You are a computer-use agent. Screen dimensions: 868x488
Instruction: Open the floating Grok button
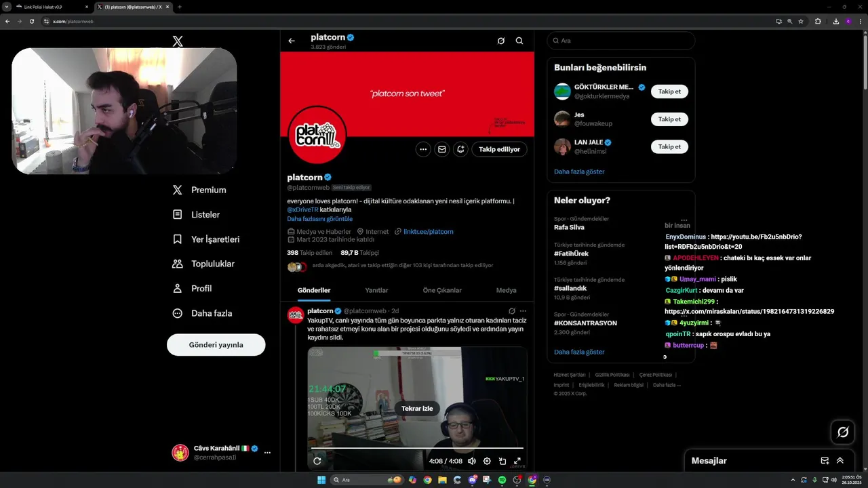[843, 432]
